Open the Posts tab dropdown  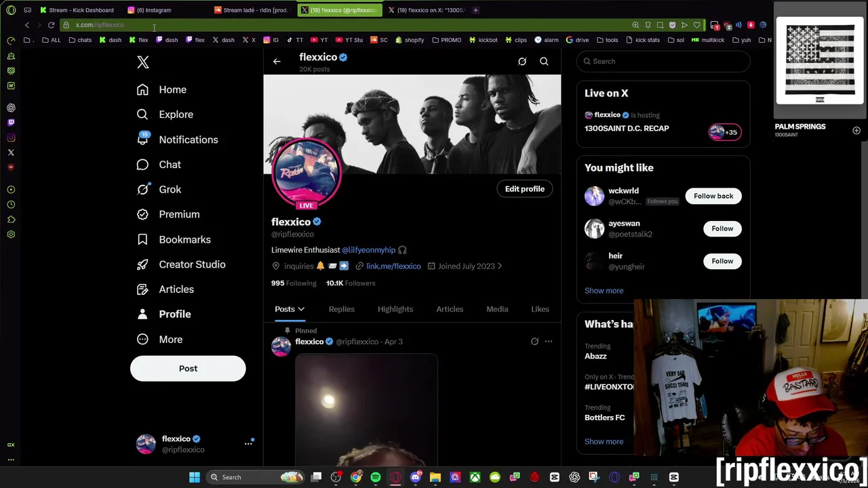[290, 309]
